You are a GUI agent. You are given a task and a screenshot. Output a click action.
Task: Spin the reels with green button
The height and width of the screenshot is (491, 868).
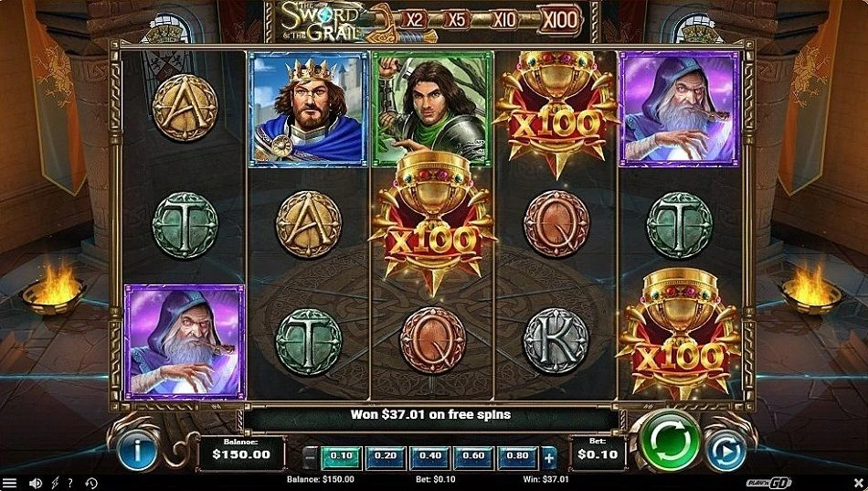click(671, 442)
